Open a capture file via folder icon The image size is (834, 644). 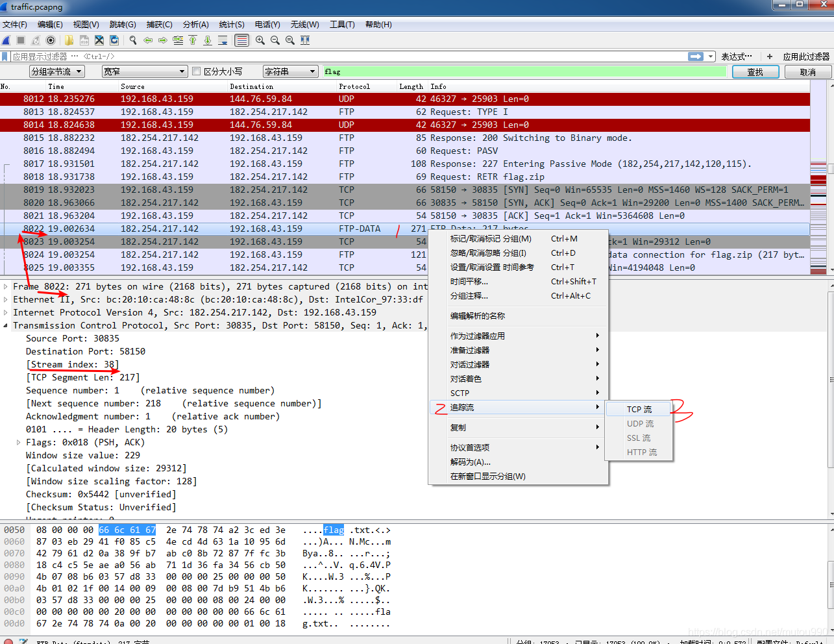(69, 40)
